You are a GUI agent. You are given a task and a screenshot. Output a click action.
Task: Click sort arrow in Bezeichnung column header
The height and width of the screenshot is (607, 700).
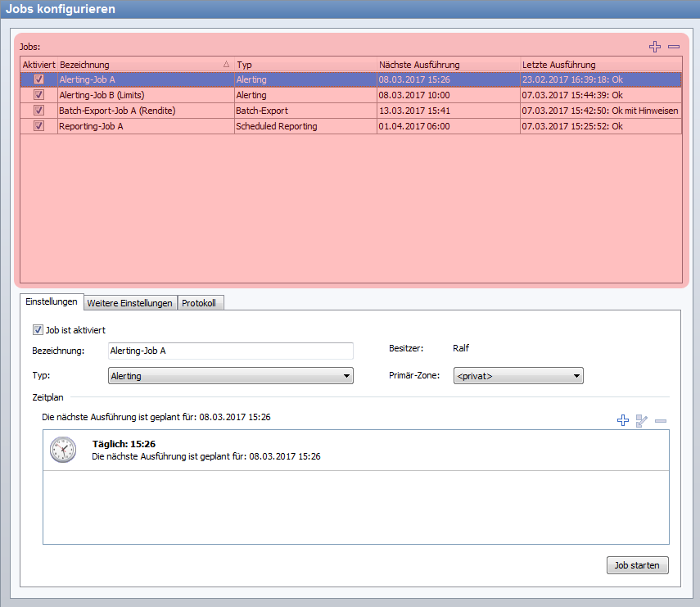coord(226,64)
